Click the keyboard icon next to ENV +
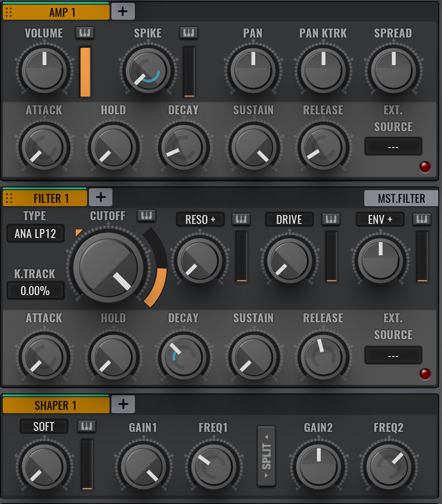Viewport: 442px width, 504px height. click(x=422, y=220)
